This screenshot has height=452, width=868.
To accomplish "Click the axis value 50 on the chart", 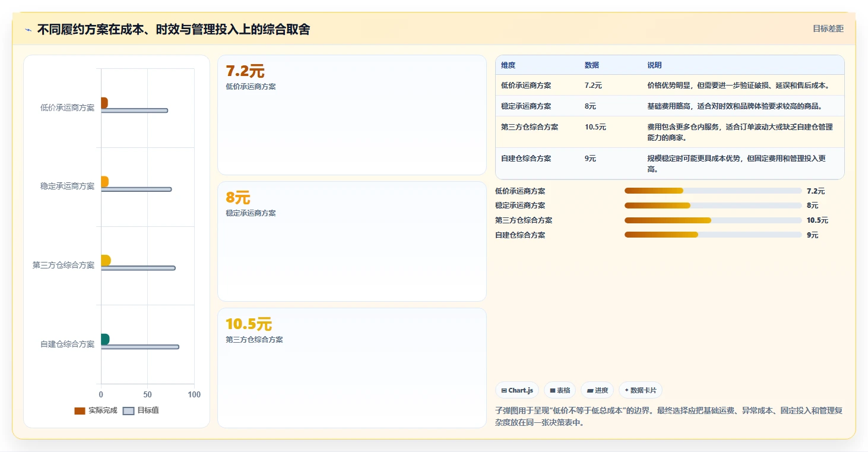I will 147,394.
